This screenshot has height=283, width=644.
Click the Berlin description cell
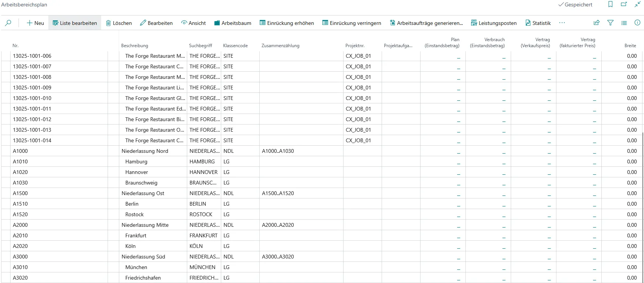click(132, 204)
